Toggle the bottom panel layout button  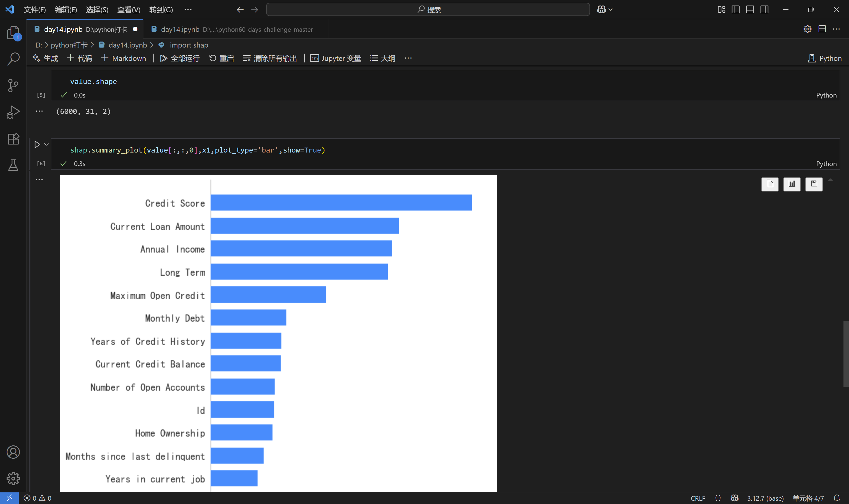(x=750, y=9)
